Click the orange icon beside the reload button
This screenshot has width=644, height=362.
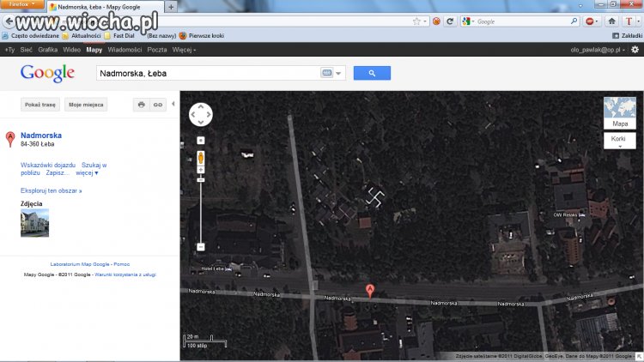[x=436, y=21]
